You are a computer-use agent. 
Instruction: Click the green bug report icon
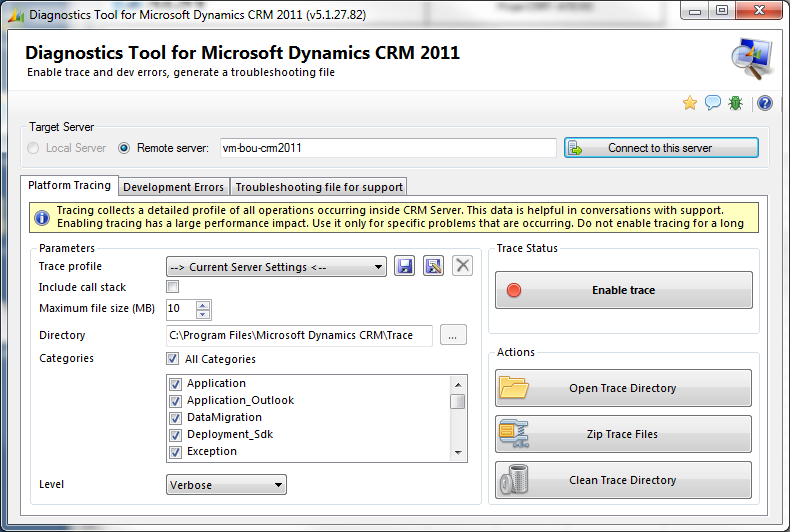[x=736, y=103]
